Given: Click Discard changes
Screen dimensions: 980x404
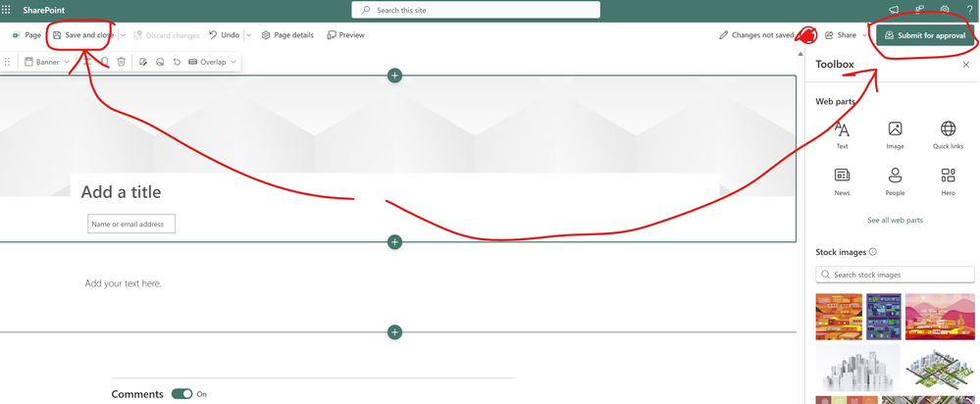Looking at the screenshot, I should click(166, 35).
